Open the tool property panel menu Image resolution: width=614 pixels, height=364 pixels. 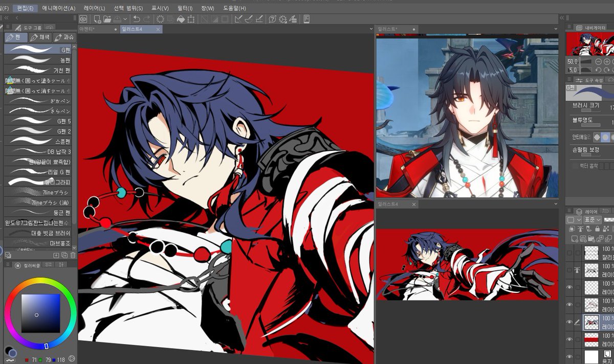[x=569, y=80]
